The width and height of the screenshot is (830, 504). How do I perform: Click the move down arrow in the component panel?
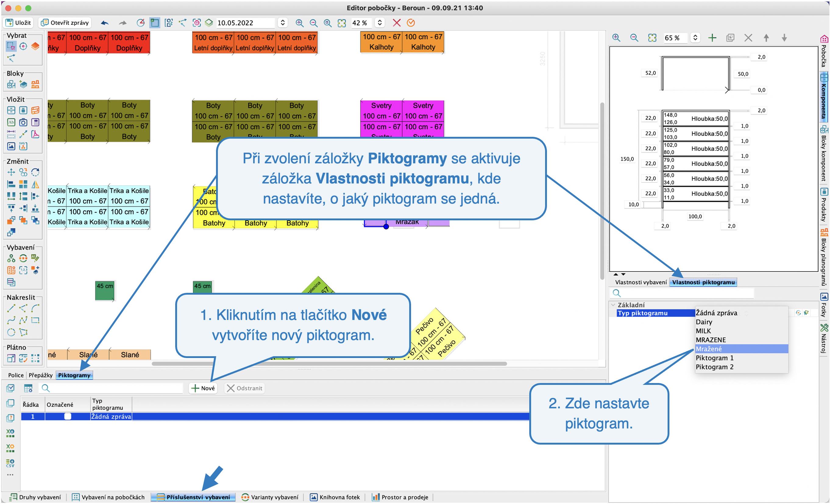point(784,38)
